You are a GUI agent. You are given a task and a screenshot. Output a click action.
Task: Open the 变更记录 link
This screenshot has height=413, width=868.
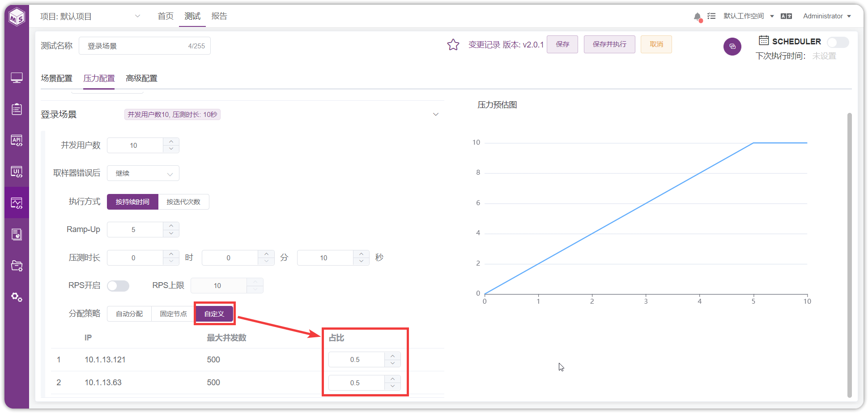(x=484, y=45)
